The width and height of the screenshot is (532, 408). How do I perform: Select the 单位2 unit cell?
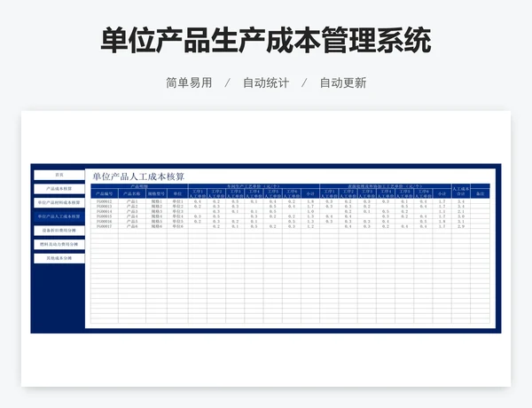(177, 207)
